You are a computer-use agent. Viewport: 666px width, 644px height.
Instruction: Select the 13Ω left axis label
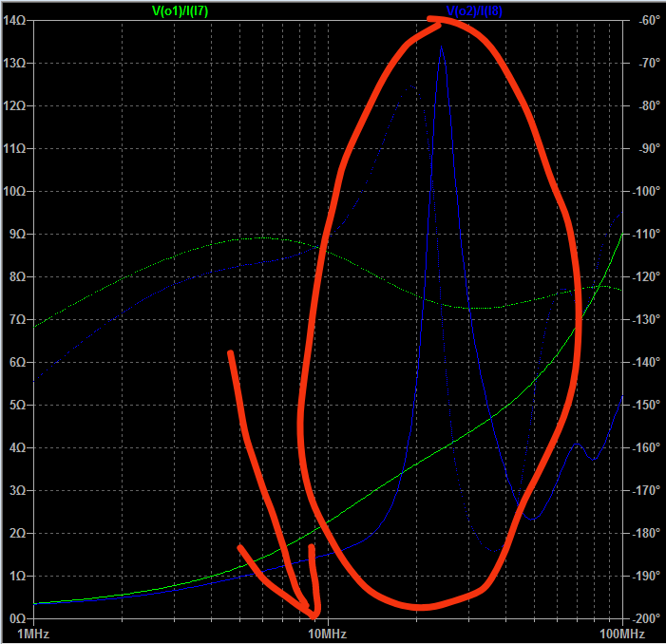pos(14,64)
